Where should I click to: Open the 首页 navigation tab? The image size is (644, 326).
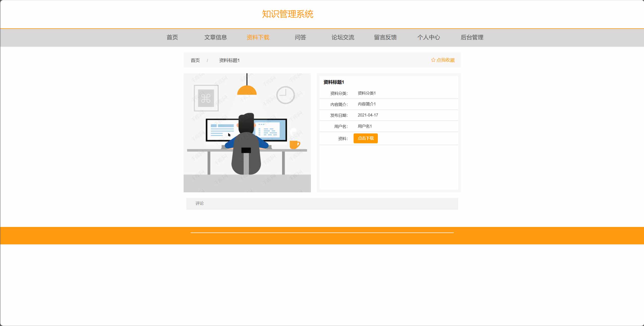tap(172, 37)
